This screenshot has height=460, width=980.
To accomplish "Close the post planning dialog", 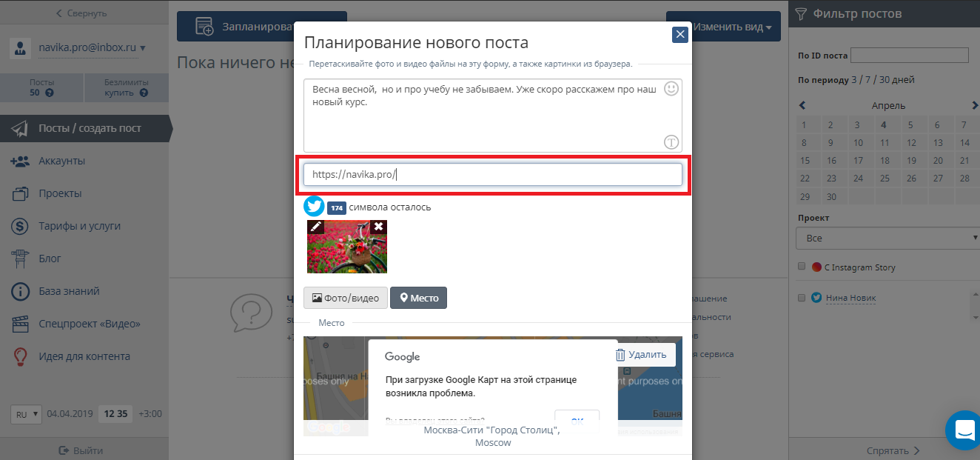I will [x=679, y=34].
